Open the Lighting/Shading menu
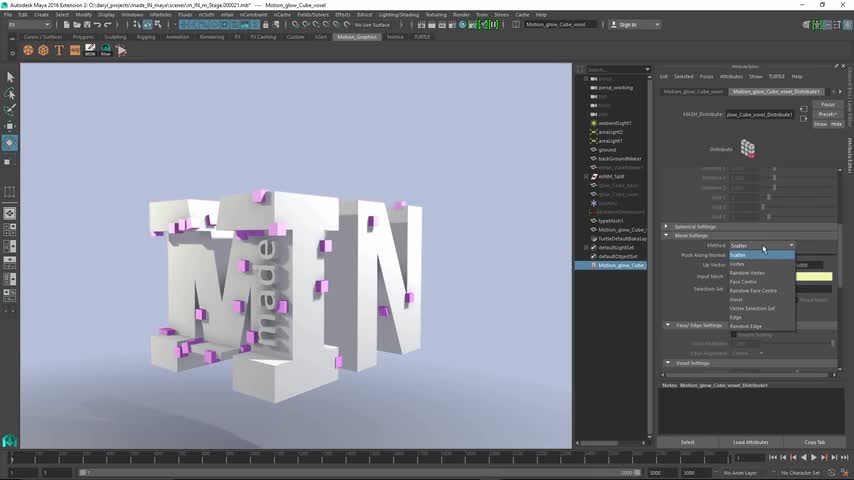The height and width of the screenshot is (480, 854). 399,15
